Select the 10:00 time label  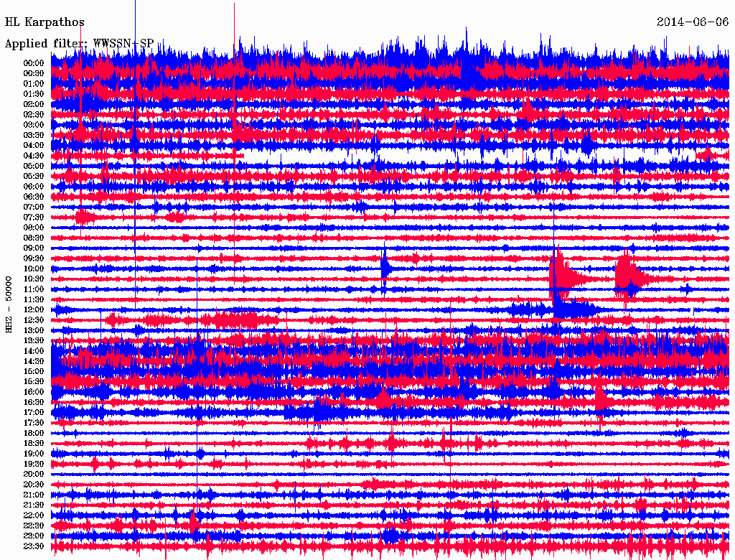[34, 269]
